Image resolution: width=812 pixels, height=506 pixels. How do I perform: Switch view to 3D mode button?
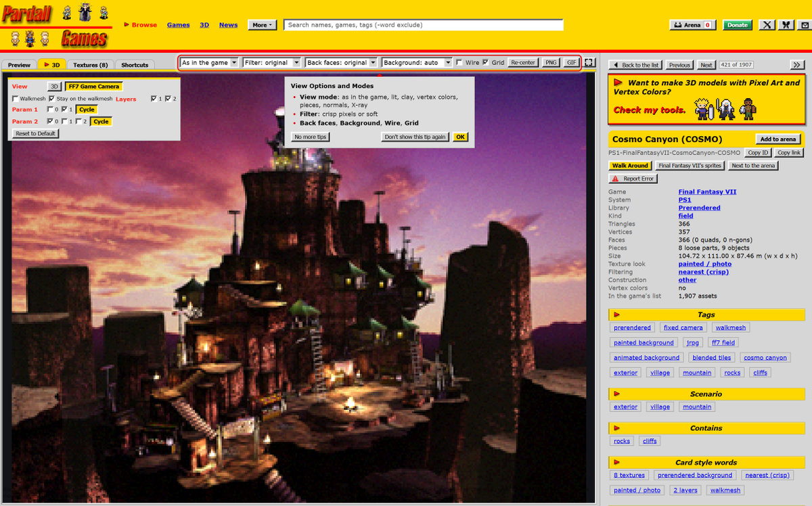tap(54, 87)
